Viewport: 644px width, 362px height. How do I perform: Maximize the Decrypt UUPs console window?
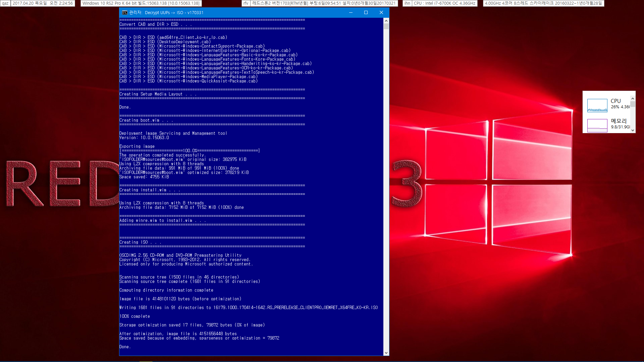tap(366, 13)
